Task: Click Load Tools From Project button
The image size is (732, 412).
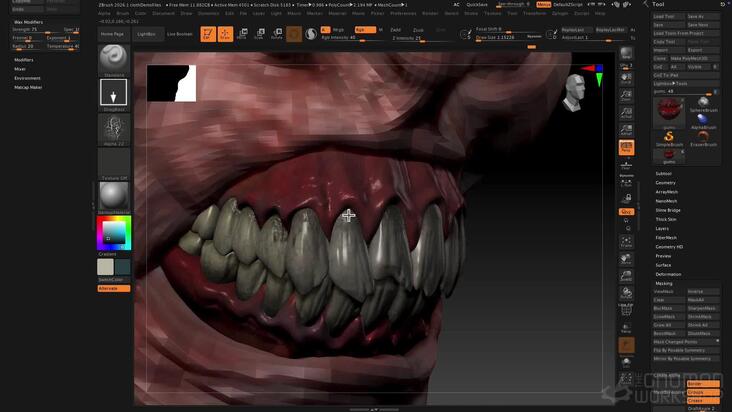Action: pos(686,34)
